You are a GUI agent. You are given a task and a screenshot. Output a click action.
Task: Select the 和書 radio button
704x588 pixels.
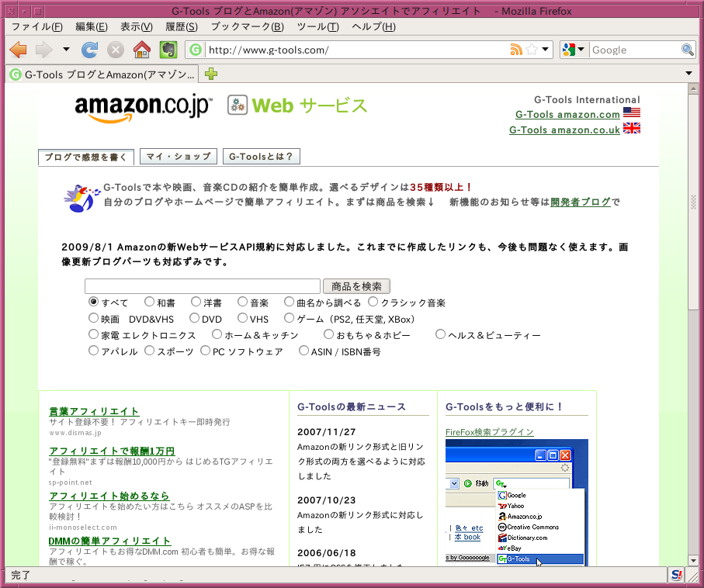pyautogui.click(x=149, y=302)
